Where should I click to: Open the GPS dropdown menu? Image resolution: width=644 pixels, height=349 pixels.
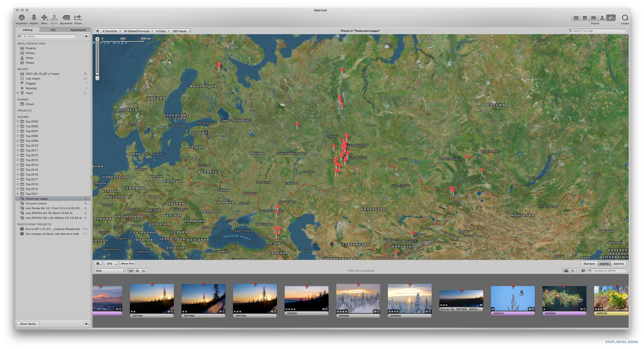click(x=111, y=263)
